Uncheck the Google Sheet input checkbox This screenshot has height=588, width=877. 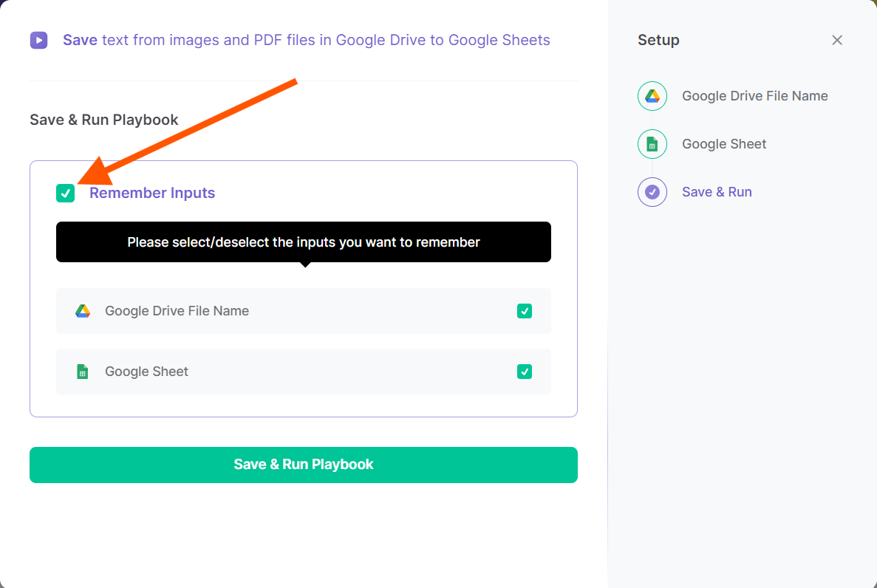[525, 372]
